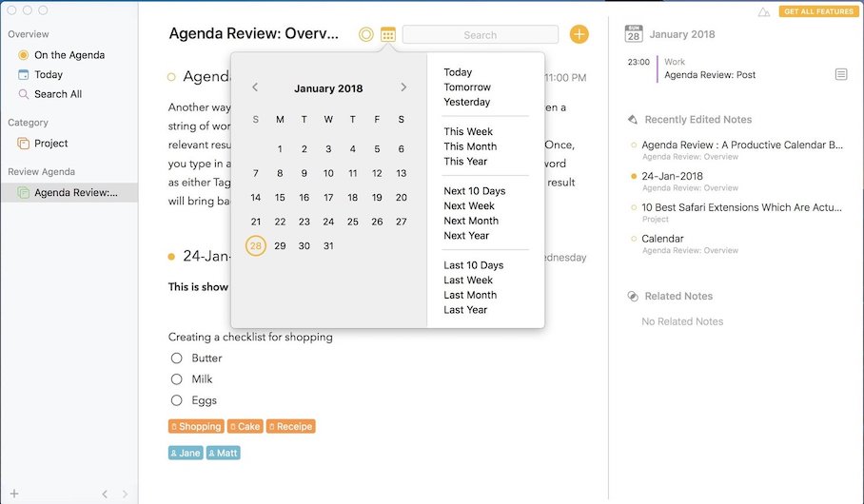
Task: Click the plus icon at sidebar bottom
Action: coord(14,494)
